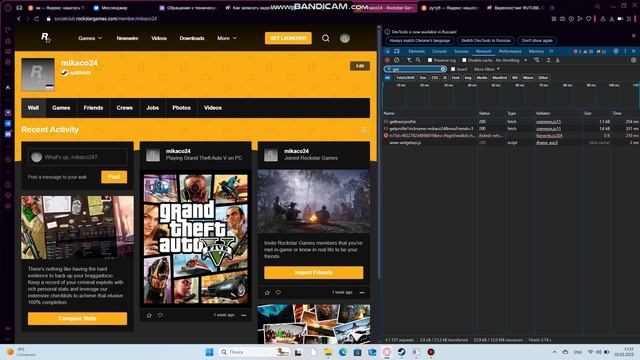Click the Export HAR download icon
640x360 pixels.
[558, 60]
